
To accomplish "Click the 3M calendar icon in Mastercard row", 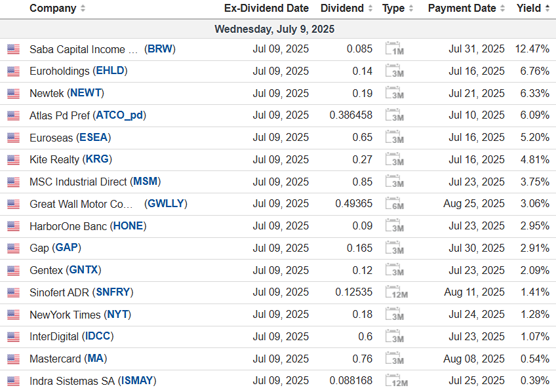I will click(394, 359).
